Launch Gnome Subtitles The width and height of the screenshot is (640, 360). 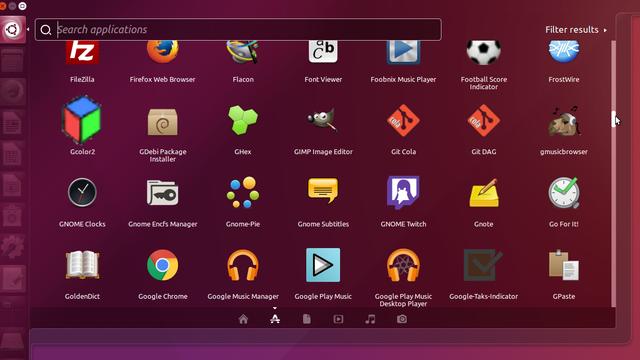click(x=323, y=190)
